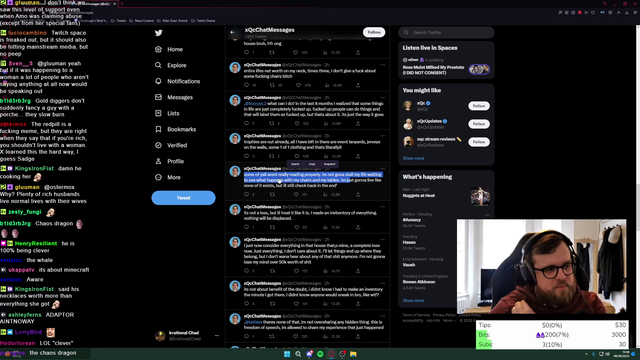Viewport: 640px width, 360px height.
Task: Click Show more under What's happening
Action: tap(413, 300)
